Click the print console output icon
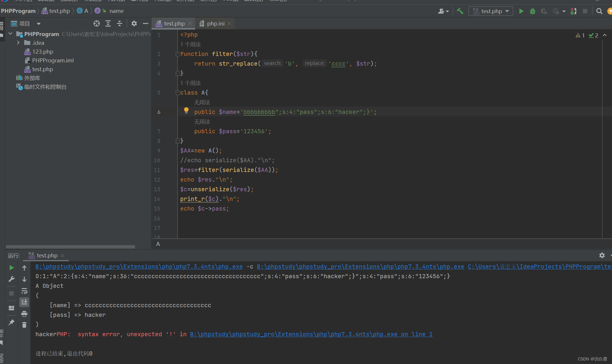612x364 pixels. tap(24, 314)
